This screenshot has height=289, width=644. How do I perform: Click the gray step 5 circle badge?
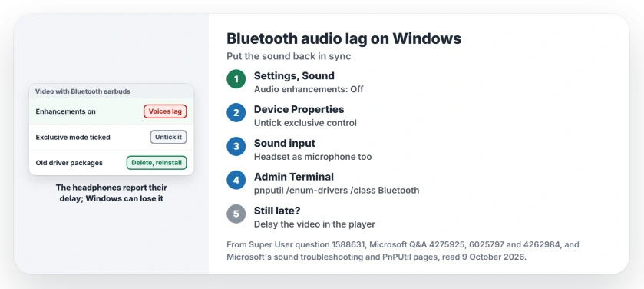[x=236, y=214]
